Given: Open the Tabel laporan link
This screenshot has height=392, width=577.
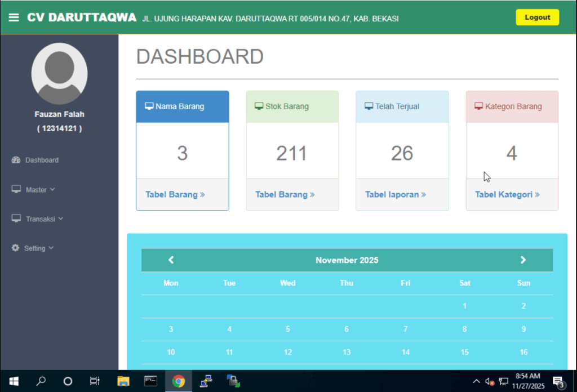Looking at the screenshot, I should tap(395, 195).
